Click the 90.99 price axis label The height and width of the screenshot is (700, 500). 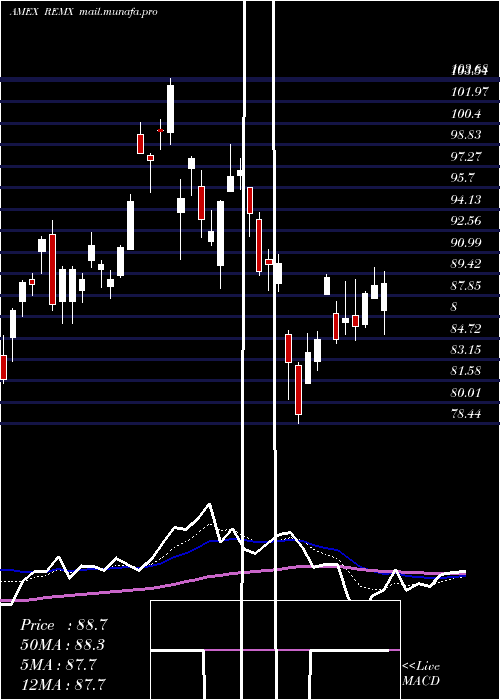pyautogui.click(x=467, y=242)
